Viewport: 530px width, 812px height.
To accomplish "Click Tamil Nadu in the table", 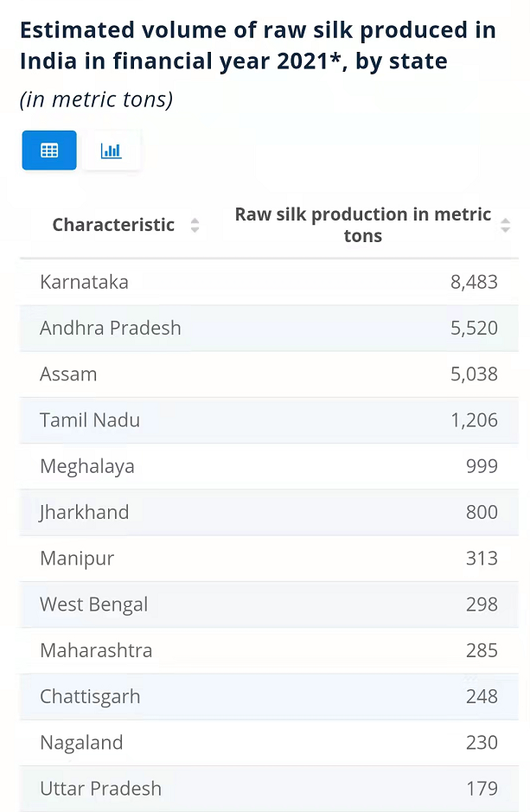I will (x=90, y=420).
